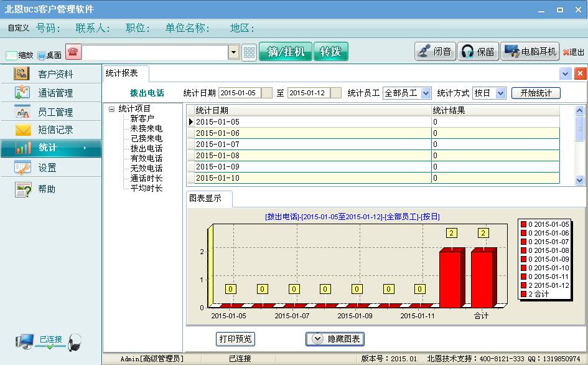Click the start date field 2015-01-05
Viewport: 588px width, 365px height.
click(240, 93)
